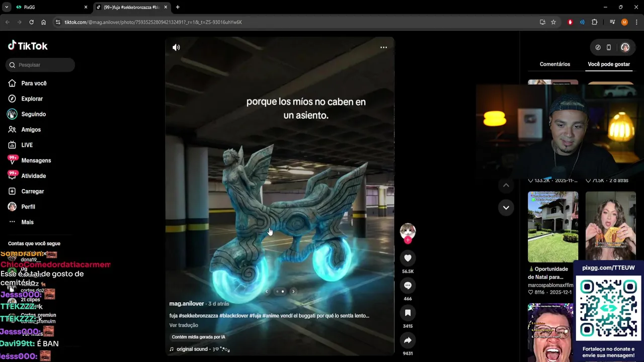
Task: Follow creator with red plus badge
Action: (x=408, y=240)
